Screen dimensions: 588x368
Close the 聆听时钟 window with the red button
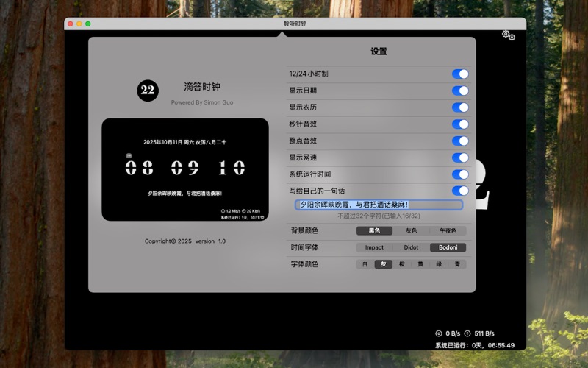[71, 24]
